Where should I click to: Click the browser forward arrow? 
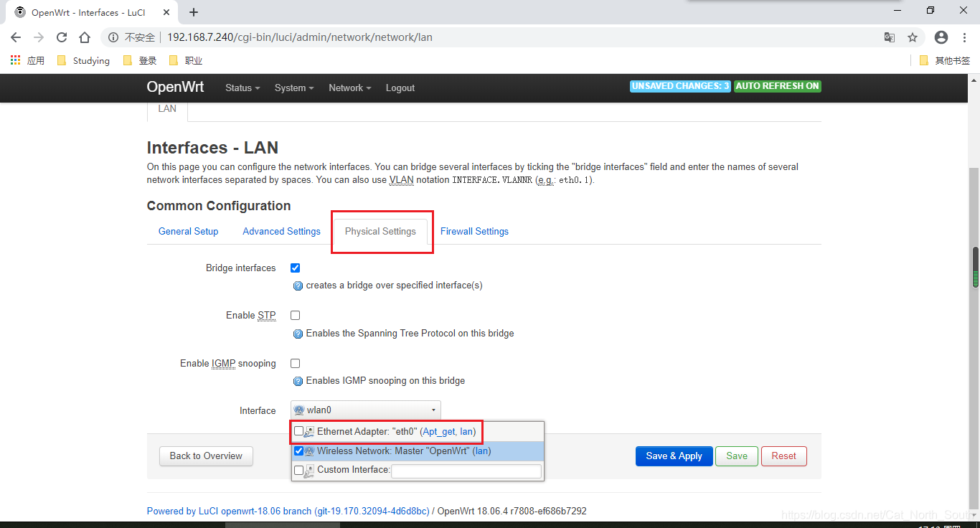39,37
